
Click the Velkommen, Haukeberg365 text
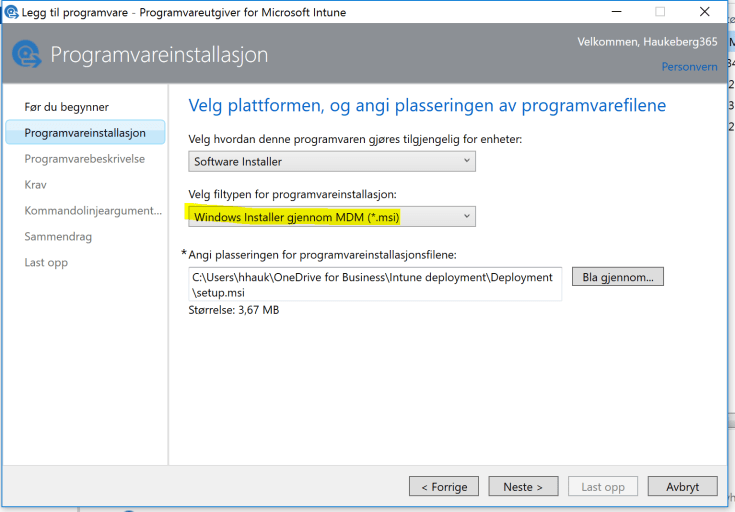point(647,42)
